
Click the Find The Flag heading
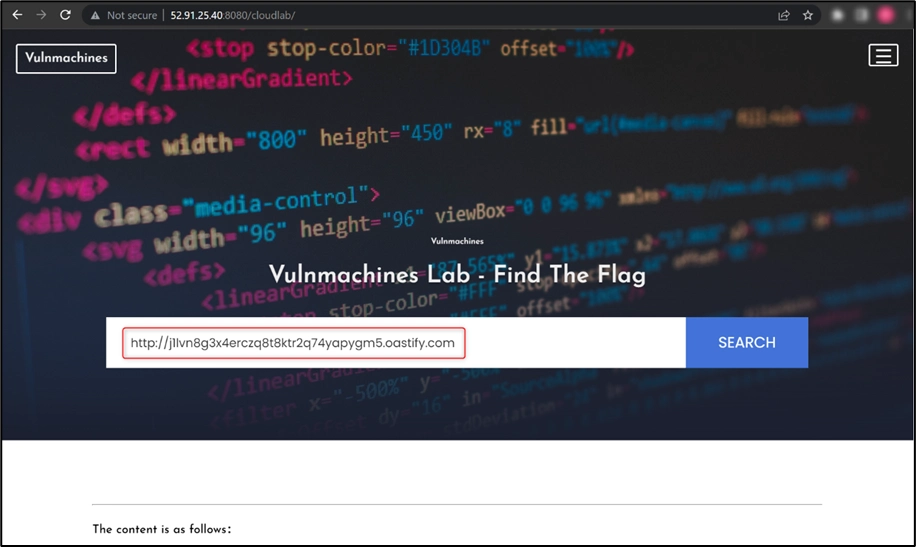(x=457, y=275)
